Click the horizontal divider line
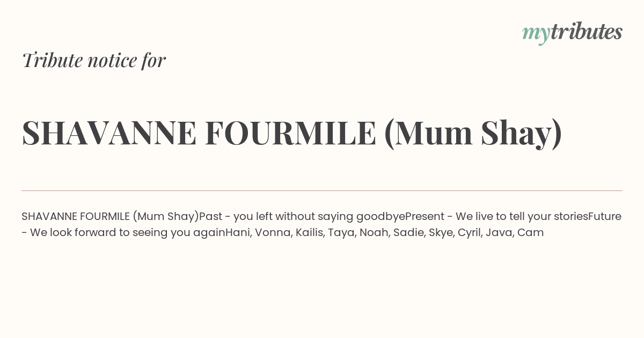This screenshot has width=644, height=338. point(322,190)
